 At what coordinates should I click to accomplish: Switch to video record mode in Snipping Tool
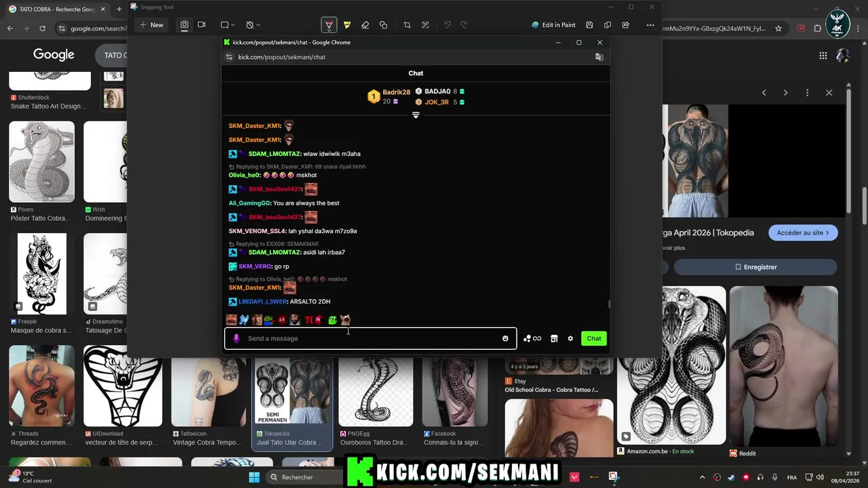coord(201,25)
